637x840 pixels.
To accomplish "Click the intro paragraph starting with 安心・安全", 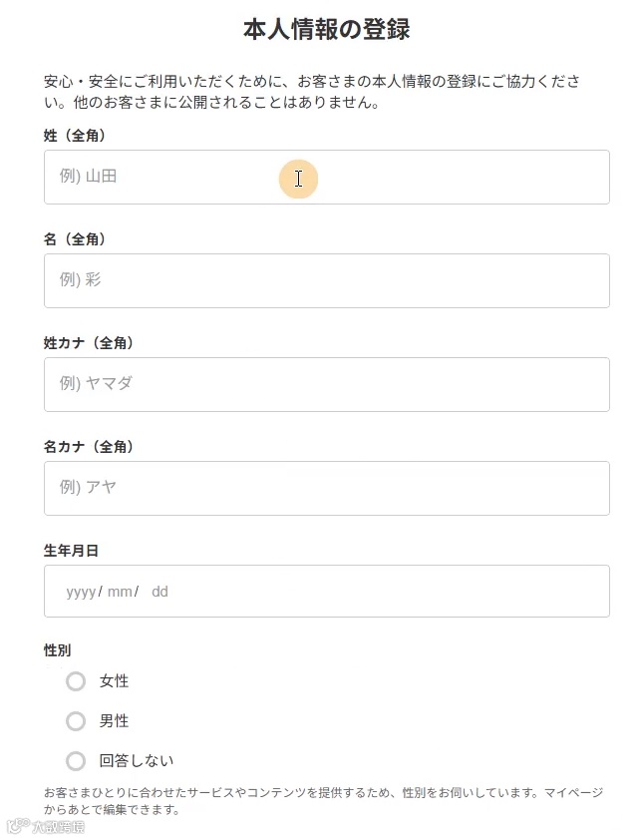I will (x=312, y=92).
